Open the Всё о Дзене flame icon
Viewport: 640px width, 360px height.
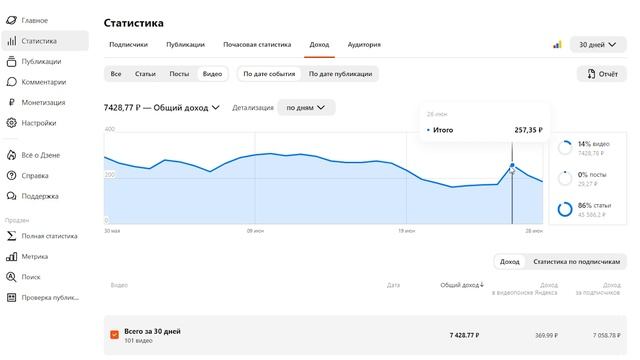click(x=11, y=155)
